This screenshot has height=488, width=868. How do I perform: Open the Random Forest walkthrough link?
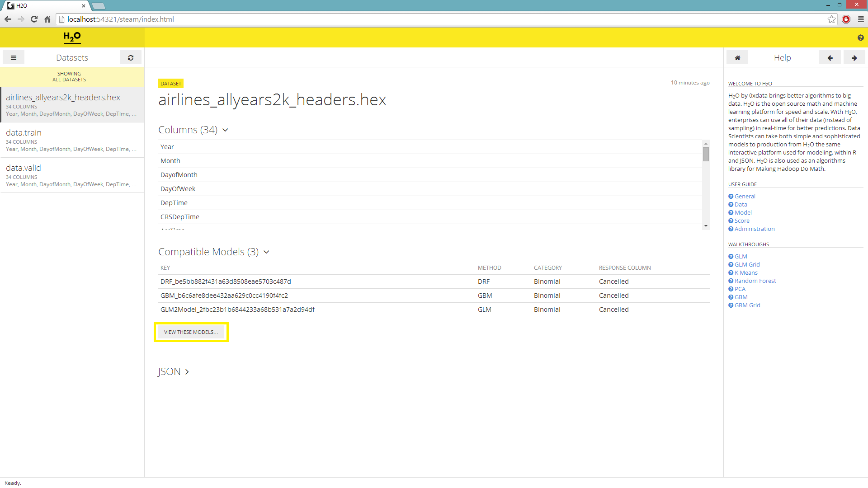click(x=755, y=281)
